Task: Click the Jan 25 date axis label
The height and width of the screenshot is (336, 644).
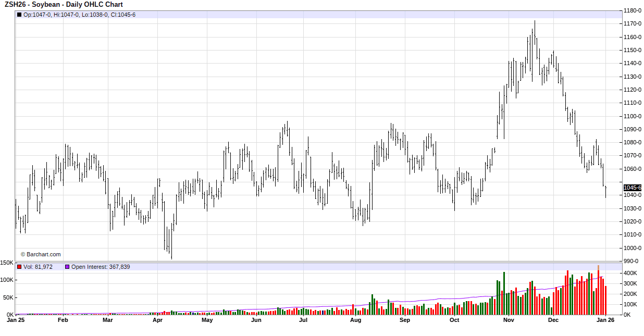Action: pos(15,320)
